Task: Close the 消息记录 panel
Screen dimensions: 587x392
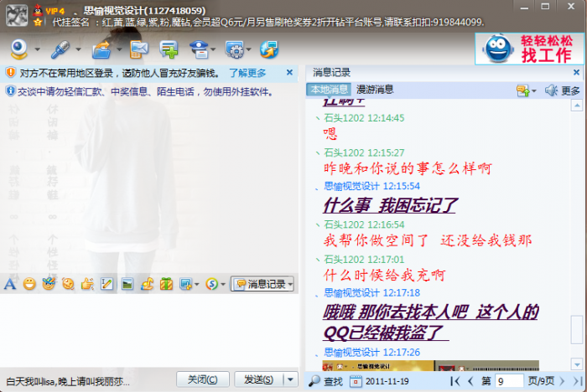Action: 577,72
